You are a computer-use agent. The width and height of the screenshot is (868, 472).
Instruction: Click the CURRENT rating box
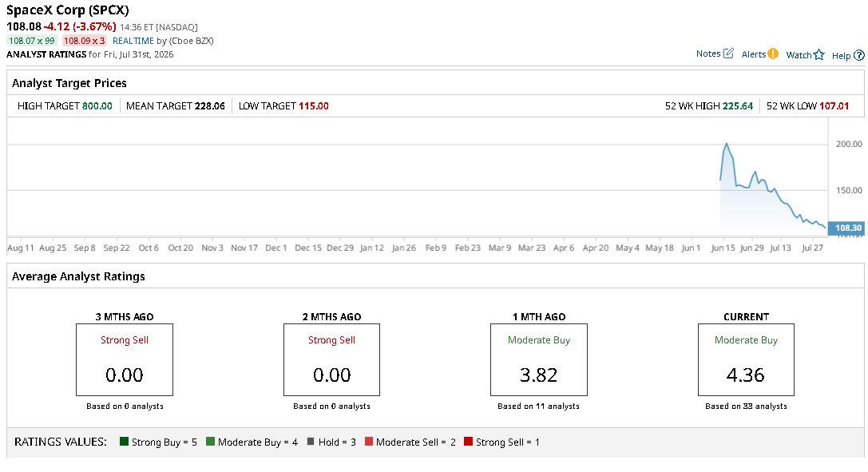click(x=746, y=359)
